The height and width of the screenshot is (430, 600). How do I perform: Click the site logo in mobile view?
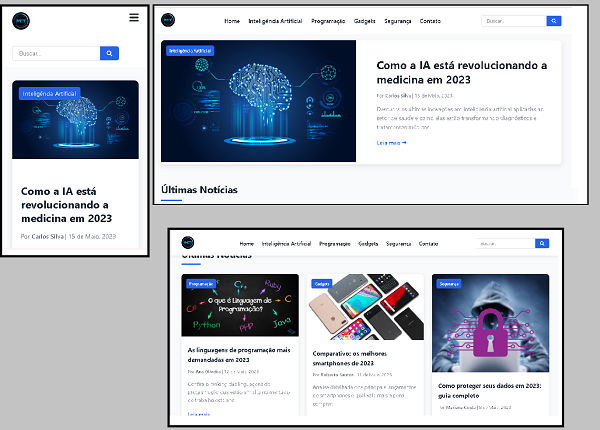21,21
